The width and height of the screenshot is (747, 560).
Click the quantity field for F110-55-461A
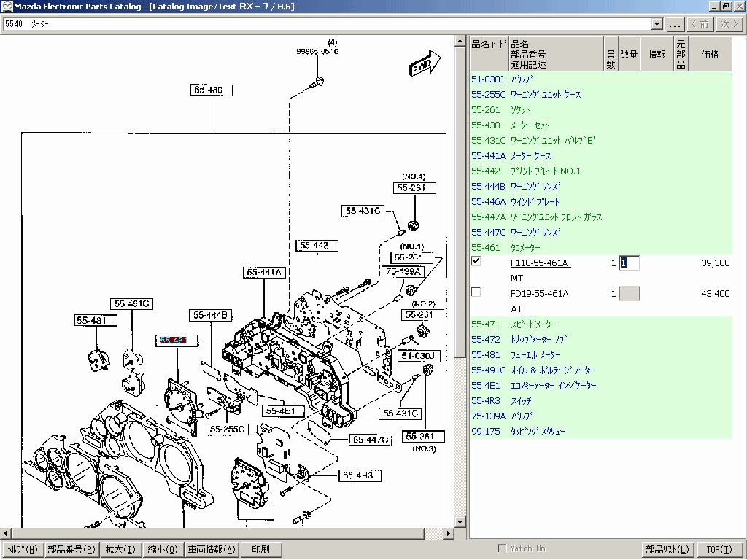click(630, 262)
